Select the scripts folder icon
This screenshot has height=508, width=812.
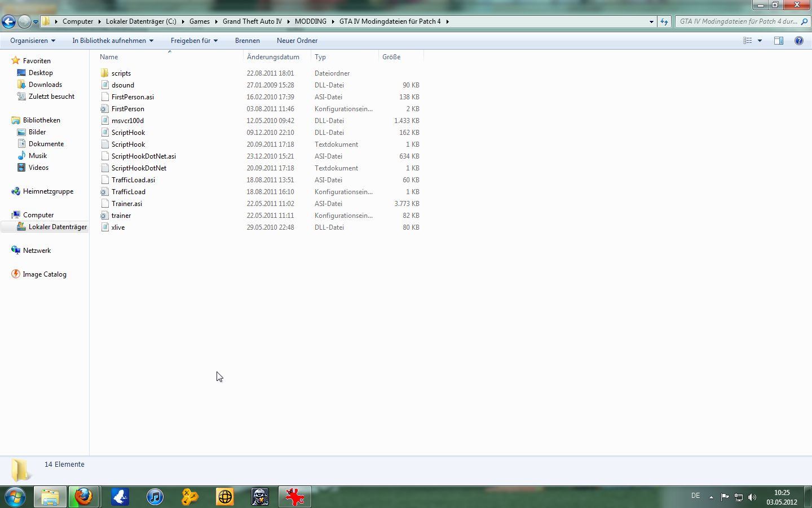point(104,73)
